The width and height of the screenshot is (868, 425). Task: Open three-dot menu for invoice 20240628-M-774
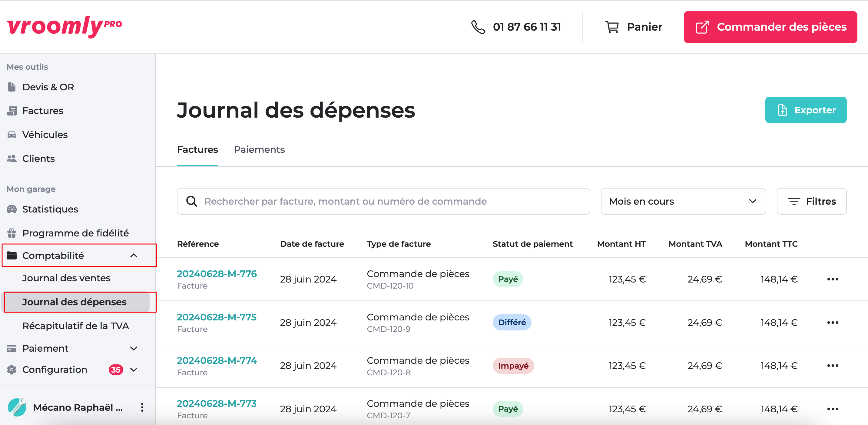pos(832,366)
